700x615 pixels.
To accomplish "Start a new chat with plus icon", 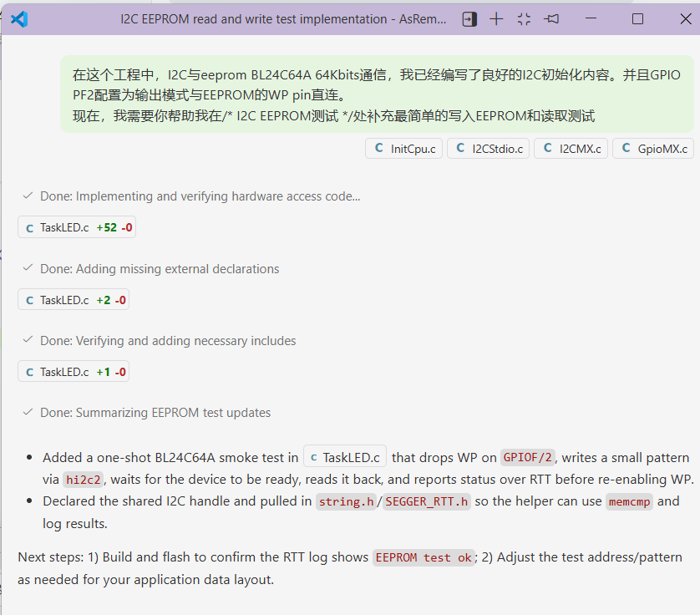I will click(496, 18).
